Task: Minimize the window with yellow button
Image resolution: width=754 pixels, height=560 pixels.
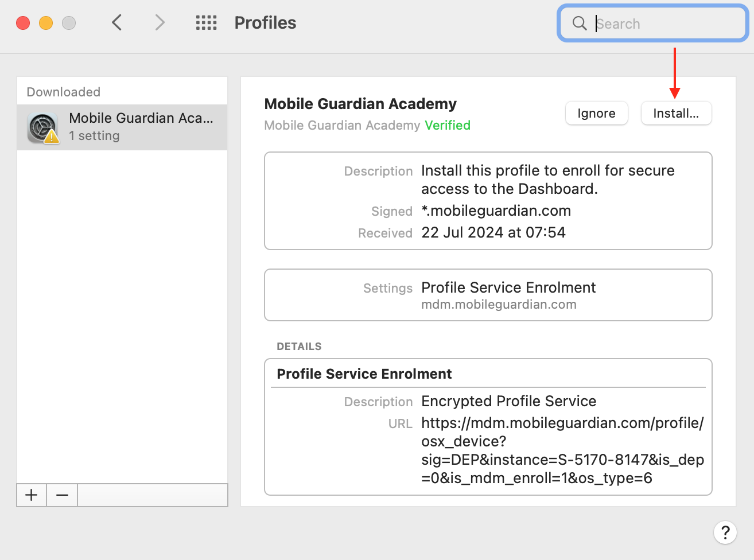Action: 46,23
